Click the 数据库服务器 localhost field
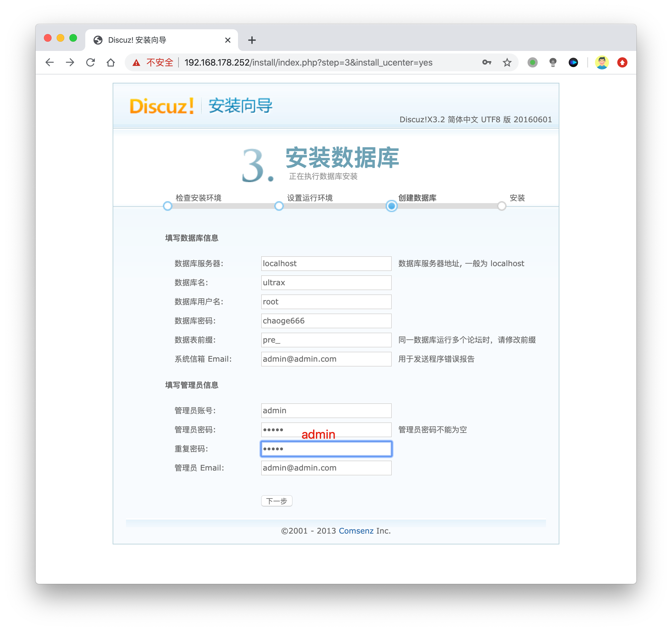 326,263
